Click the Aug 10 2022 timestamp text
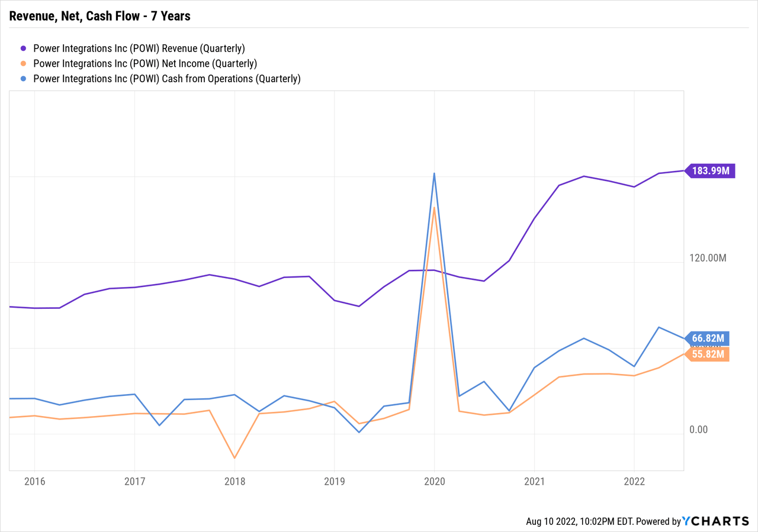This screenshot has height=532, width=758. pyautogui.click(x=580, y=521)
